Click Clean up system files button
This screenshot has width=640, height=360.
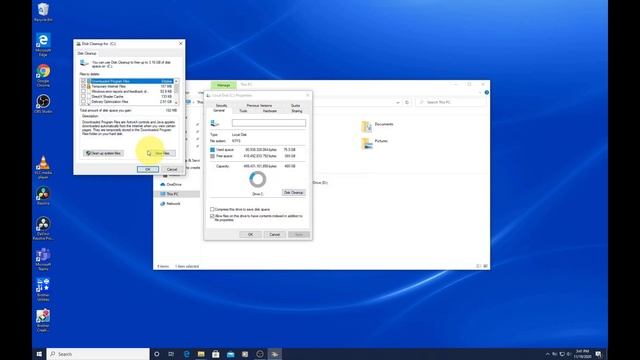pos(103,153)
